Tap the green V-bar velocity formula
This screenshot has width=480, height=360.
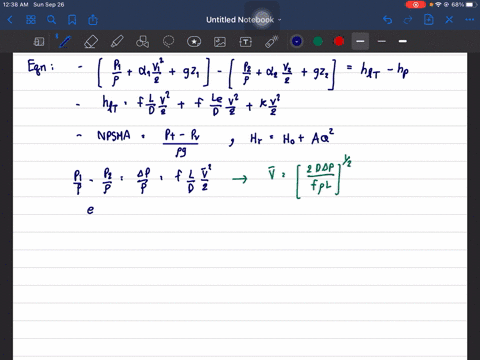click(x=310, y=178)
